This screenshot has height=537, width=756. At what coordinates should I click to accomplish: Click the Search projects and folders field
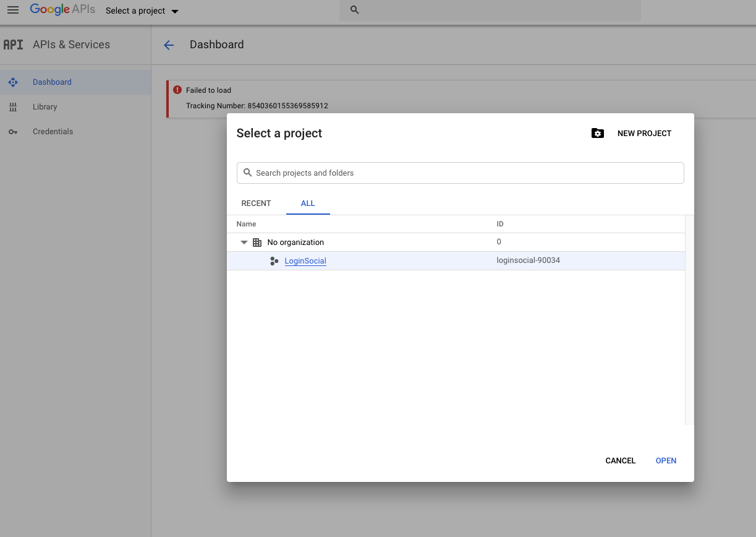(461, 173)
